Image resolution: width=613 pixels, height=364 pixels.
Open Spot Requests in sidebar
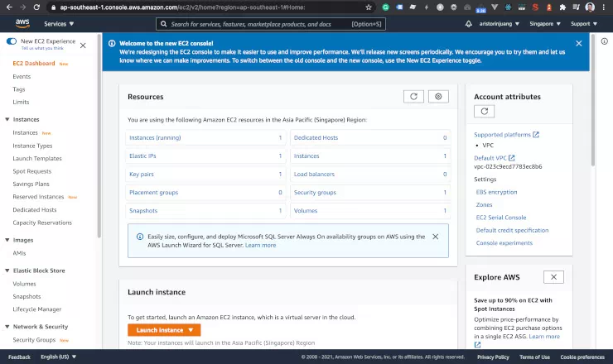point(31,171)
